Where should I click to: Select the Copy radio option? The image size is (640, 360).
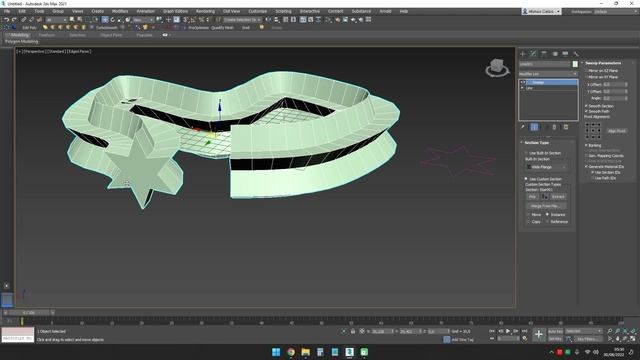[x=528, y=222]
